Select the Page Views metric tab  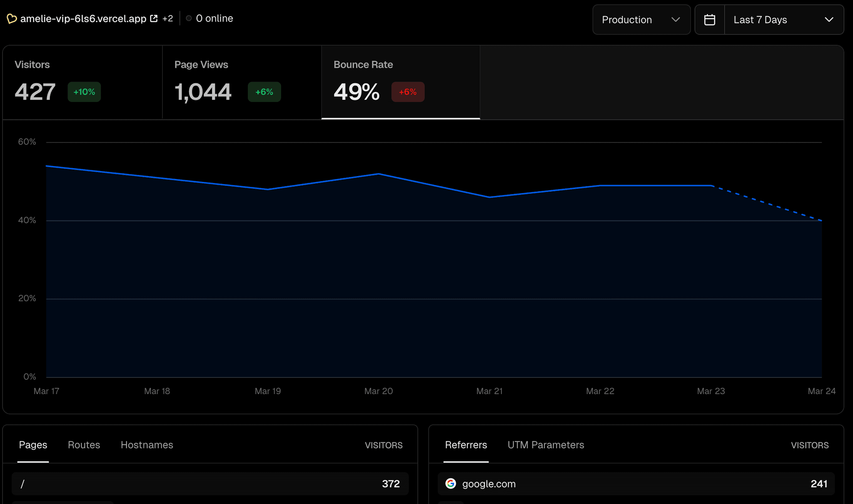242,82
